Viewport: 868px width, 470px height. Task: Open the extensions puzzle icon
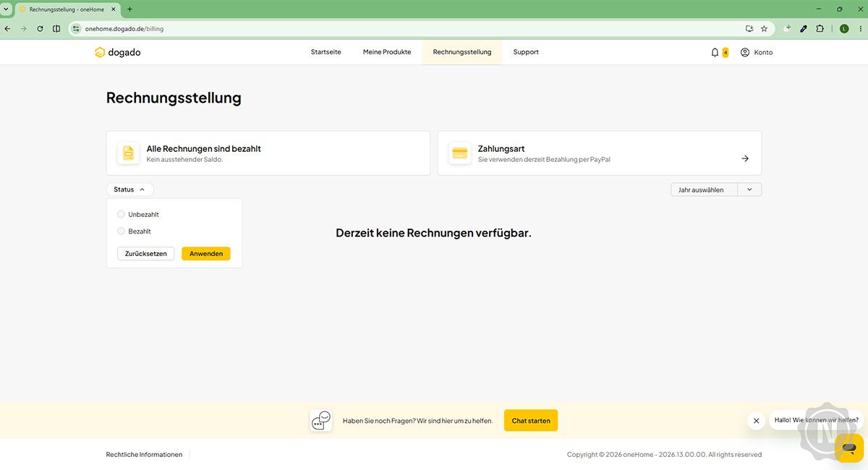pos(820,29)
